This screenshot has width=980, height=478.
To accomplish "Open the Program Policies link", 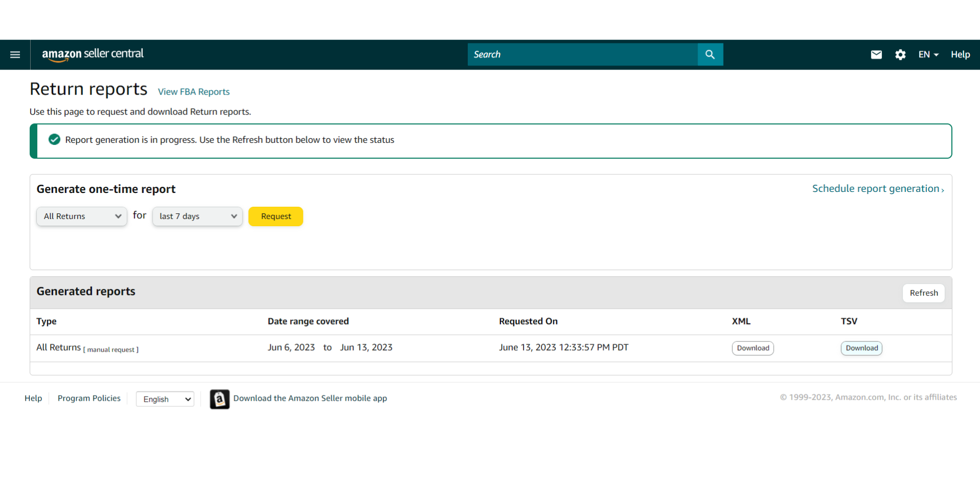I will tap(89, 398).
